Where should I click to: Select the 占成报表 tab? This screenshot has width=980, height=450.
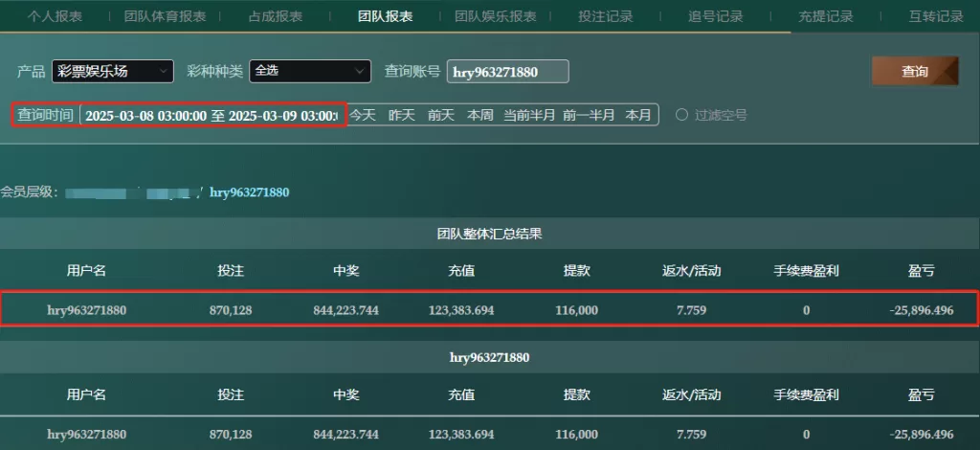click(x=276, y=16)
